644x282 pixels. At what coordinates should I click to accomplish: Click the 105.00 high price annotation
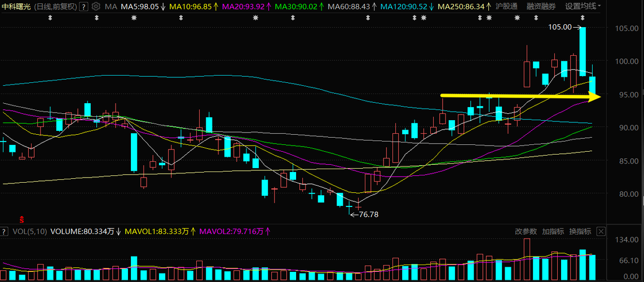(559, 27)
